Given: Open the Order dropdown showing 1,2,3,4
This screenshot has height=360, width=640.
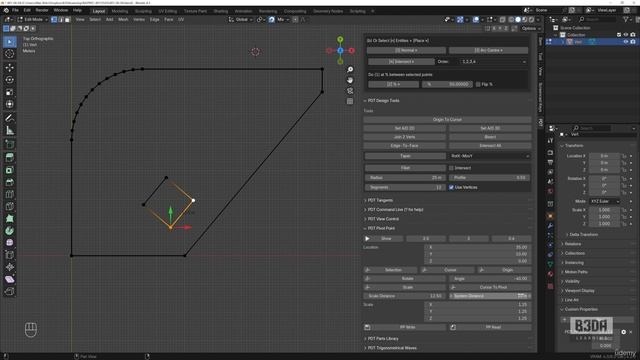Looking at the screenshot, I should pyautogui.click(x=493, y=62).
